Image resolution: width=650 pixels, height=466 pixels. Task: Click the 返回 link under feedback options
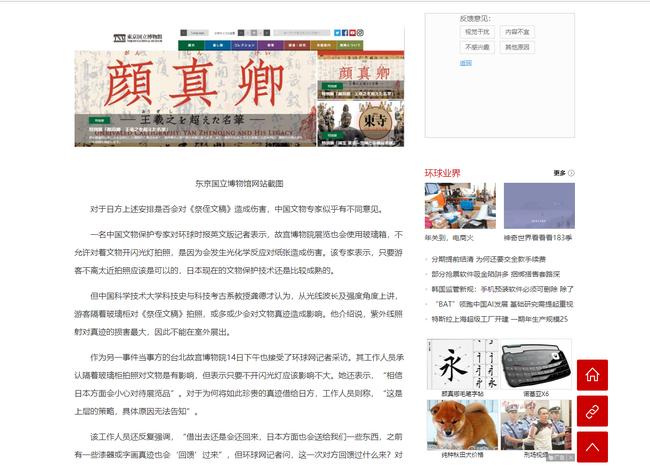(x=465, y=63)
